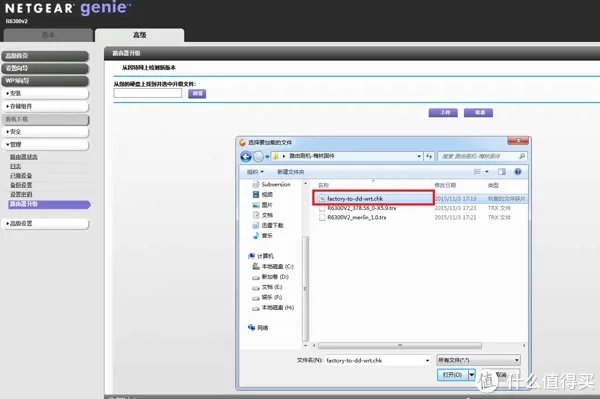Expand the address bar path dropdown

click(x=419, y=156)
